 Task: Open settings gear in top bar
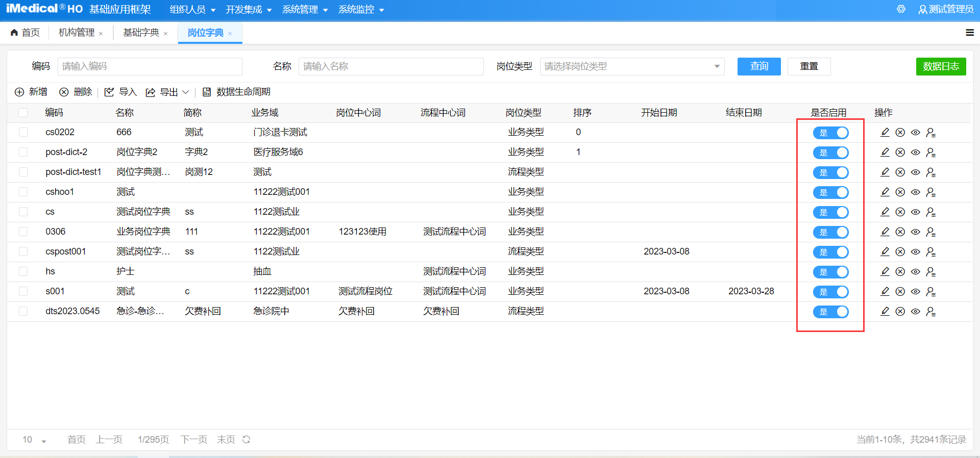(901, 9)
